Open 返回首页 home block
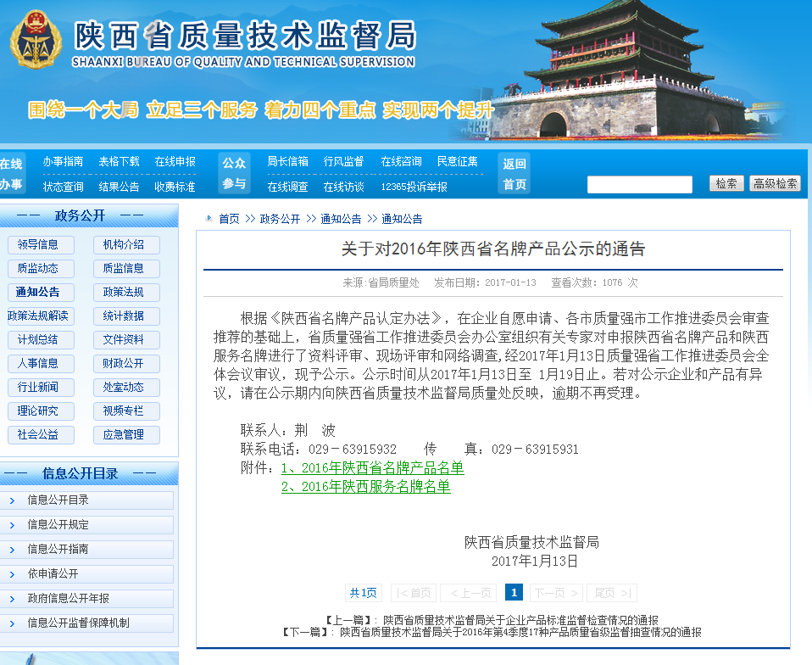This screenshot has height=665, width=812. [x=514, y=173]
